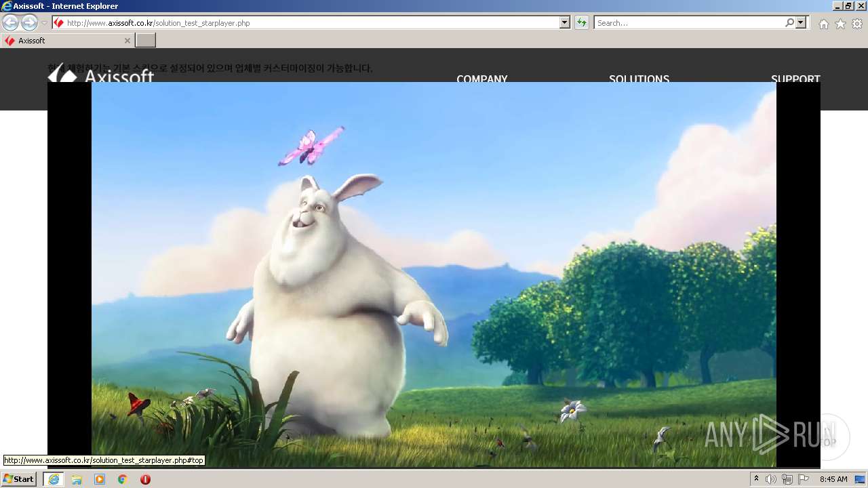Minimize the Internet Explorer window
This screenshot has width=868, height=488.
(x=837, y=5)
